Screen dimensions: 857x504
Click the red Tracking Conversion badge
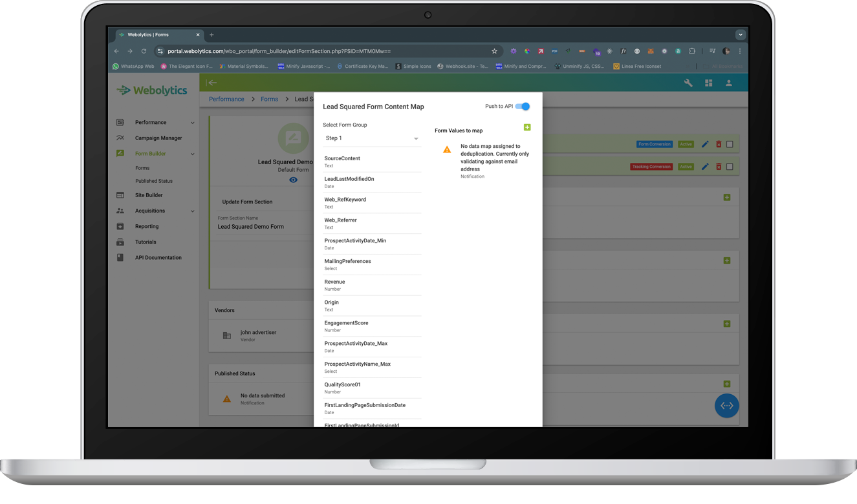pos(651,167)
